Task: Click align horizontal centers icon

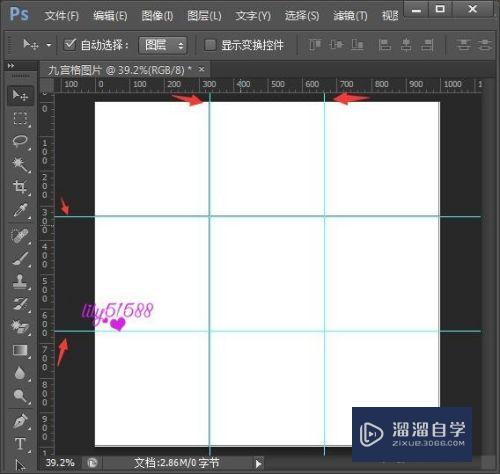Action: pyautogui.click(x=406, y=45)
